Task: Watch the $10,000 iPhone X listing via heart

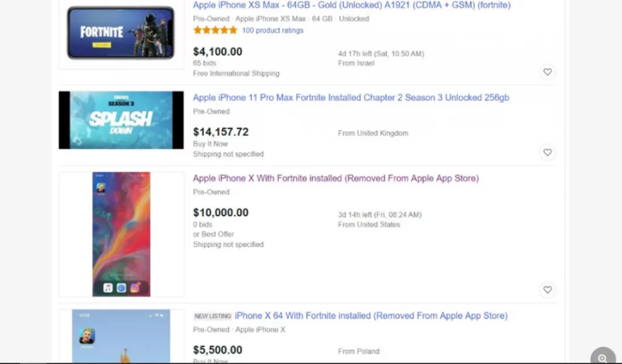Action: coord(547,290)
